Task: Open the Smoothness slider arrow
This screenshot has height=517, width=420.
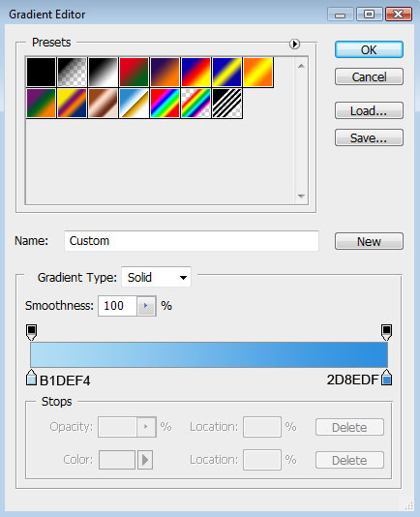Action: [x=146, y=306]
